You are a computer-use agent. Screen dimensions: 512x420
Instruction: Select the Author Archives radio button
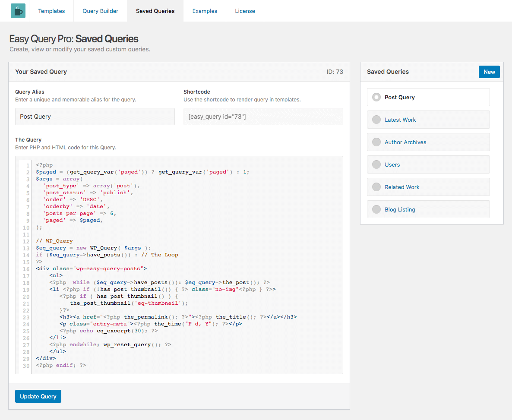tap(376, 142)
